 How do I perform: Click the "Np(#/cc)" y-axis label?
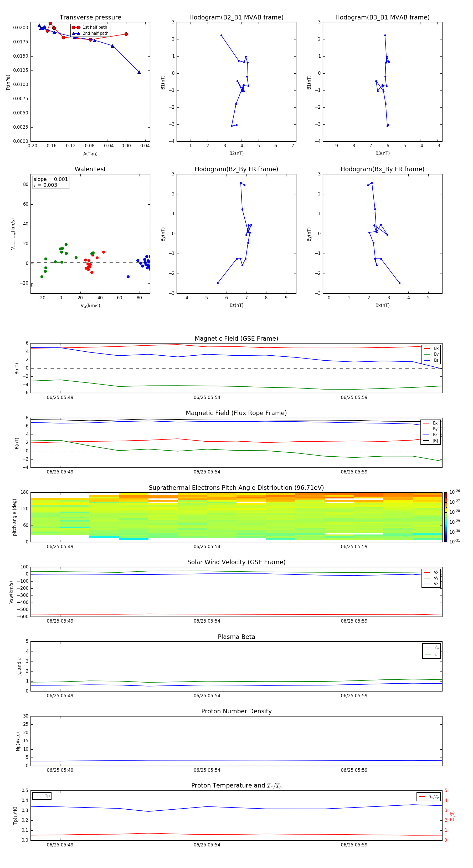(18, 741)
